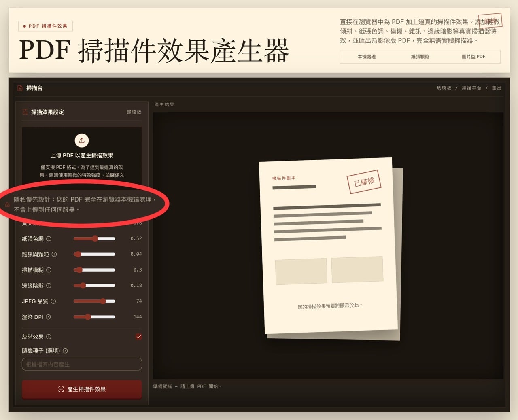Click the 已歸檔 stamp on preview

(364, 182)
